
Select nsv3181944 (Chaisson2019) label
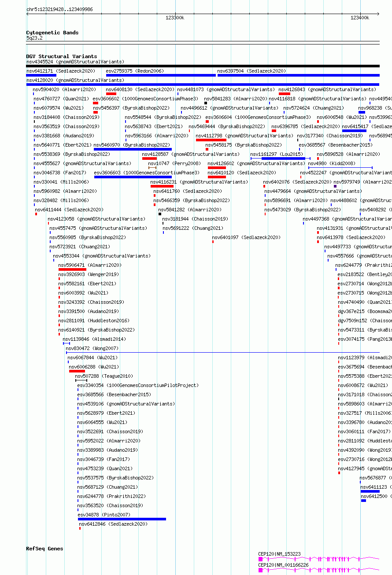click(195, 219)
